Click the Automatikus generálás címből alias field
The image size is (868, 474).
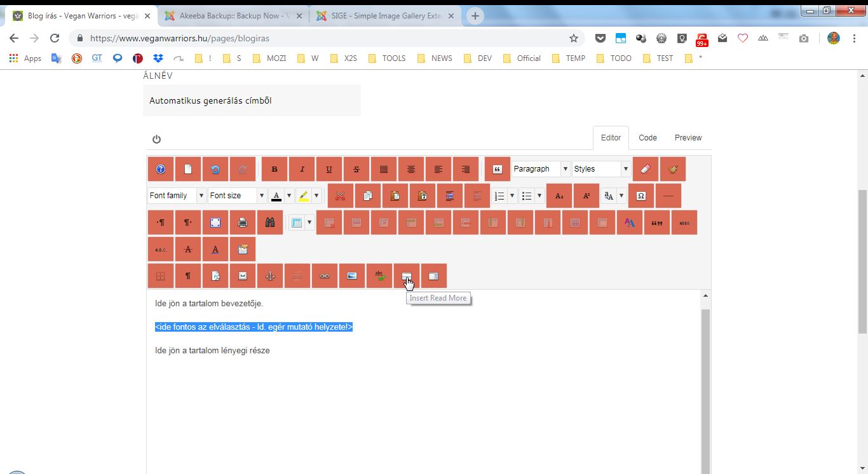[x=252, y=100]
